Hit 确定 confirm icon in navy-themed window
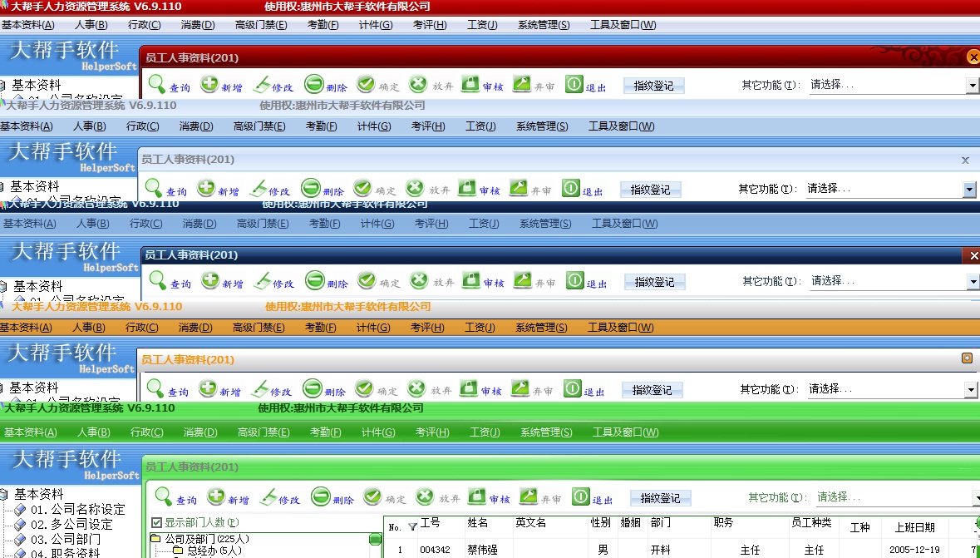Image resolution: width=980 pixels, height=558 pixels. coord(367,280)
